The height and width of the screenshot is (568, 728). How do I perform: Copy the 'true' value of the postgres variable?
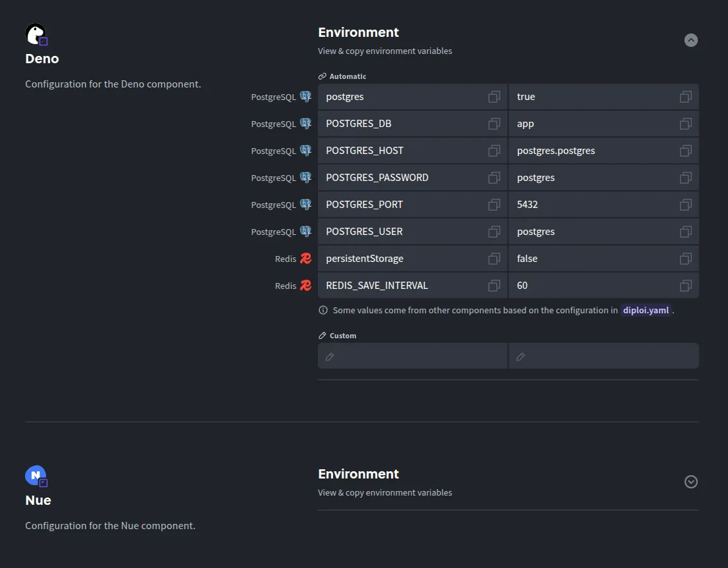[x=685, y=96]
